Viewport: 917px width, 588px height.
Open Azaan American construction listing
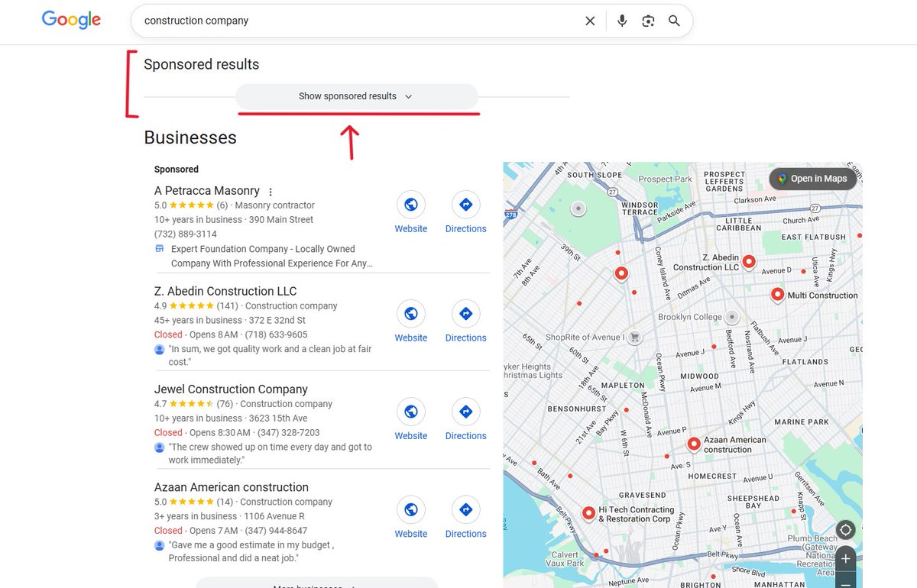tap(232, 487)
